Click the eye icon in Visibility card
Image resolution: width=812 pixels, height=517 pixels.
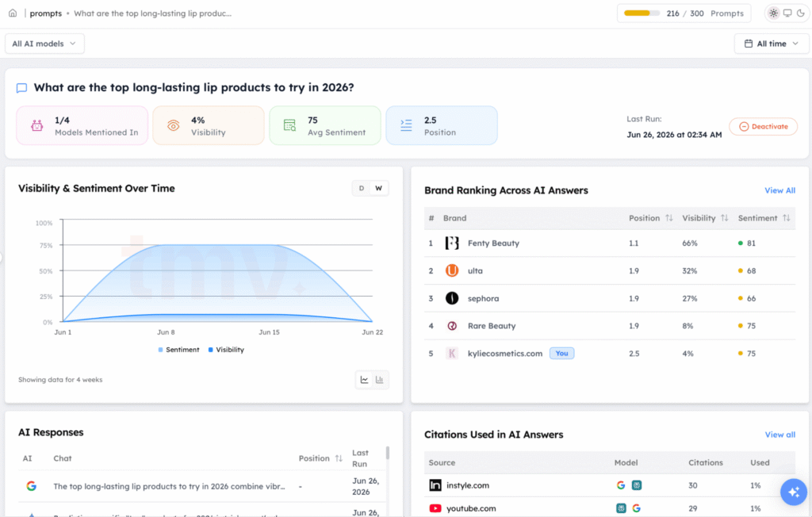(174, 125)
